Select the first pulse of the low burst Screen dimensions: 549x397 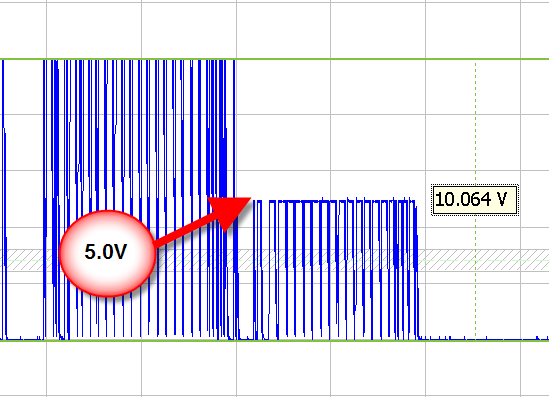pos(257,270)
